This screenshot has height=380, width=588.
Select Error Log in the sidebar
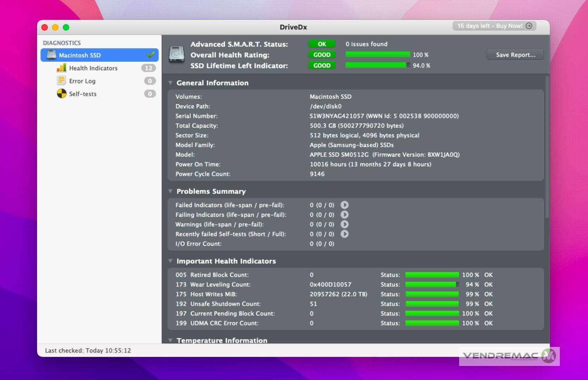tap(82, 81)
